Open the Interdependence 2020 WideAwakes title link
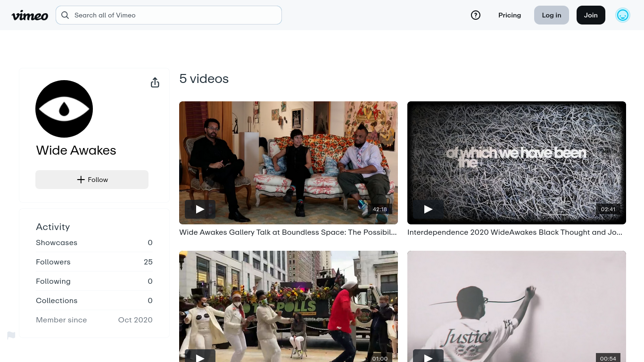The height and width of the screenshot is (362, 644). (x=516, y=232)
